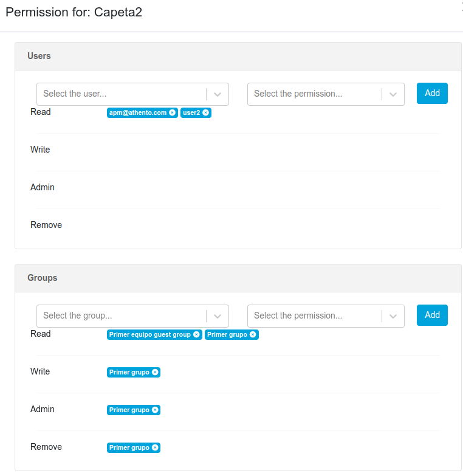Remove user2 from user Read permissions

click(x=206, y=112)
